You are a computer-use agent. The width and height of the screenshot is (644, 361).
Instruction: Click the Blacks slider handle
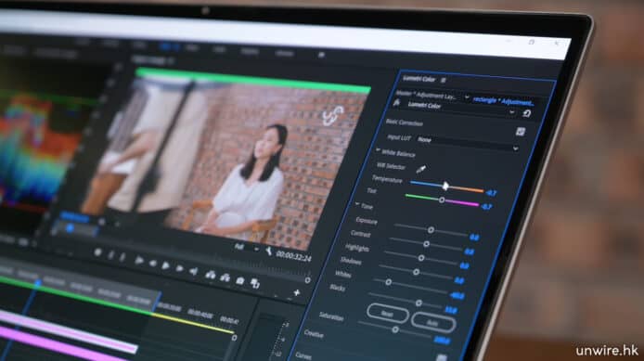click(419, 303)
